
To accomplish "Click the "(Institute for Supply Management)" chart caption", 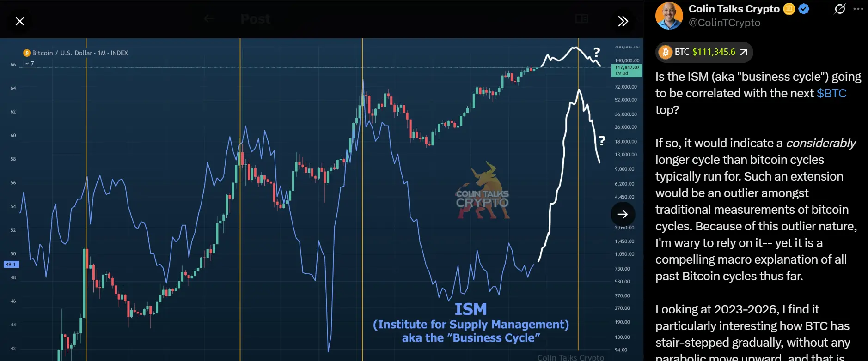I will (x=471, y=325).
